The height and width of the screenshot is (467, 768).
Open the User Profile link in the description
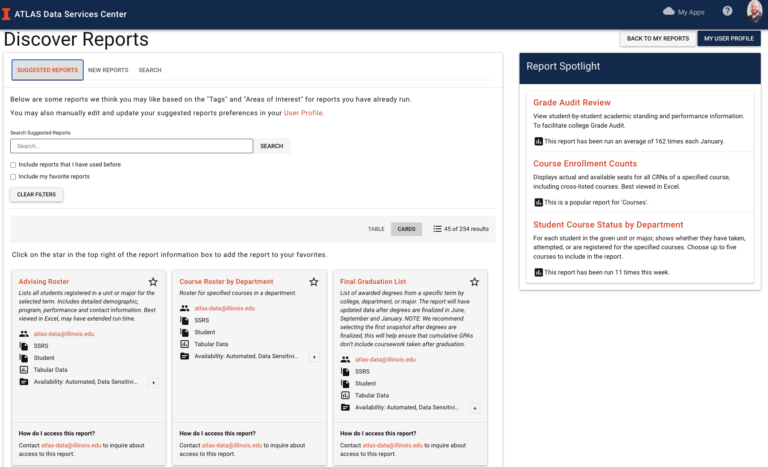303,113
